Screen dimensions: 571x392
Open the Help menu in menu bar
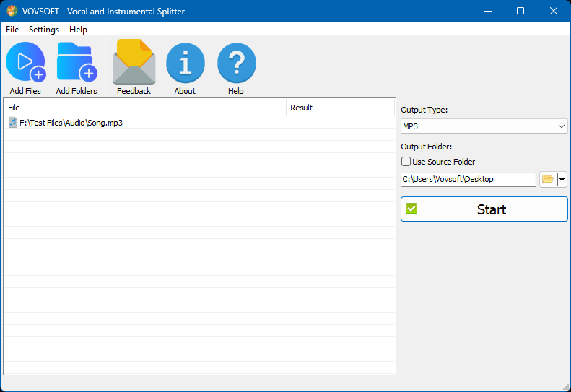click(x=78, y=30)
